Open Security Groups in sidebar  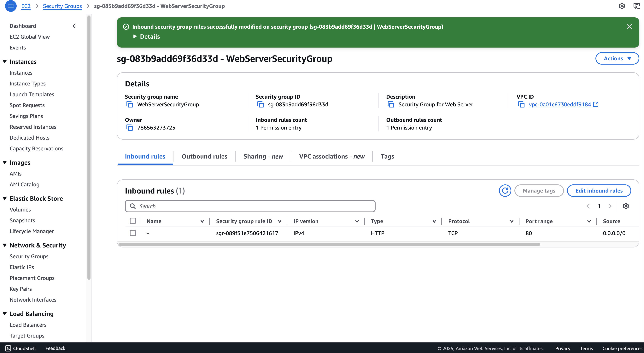tap(29, 256)
